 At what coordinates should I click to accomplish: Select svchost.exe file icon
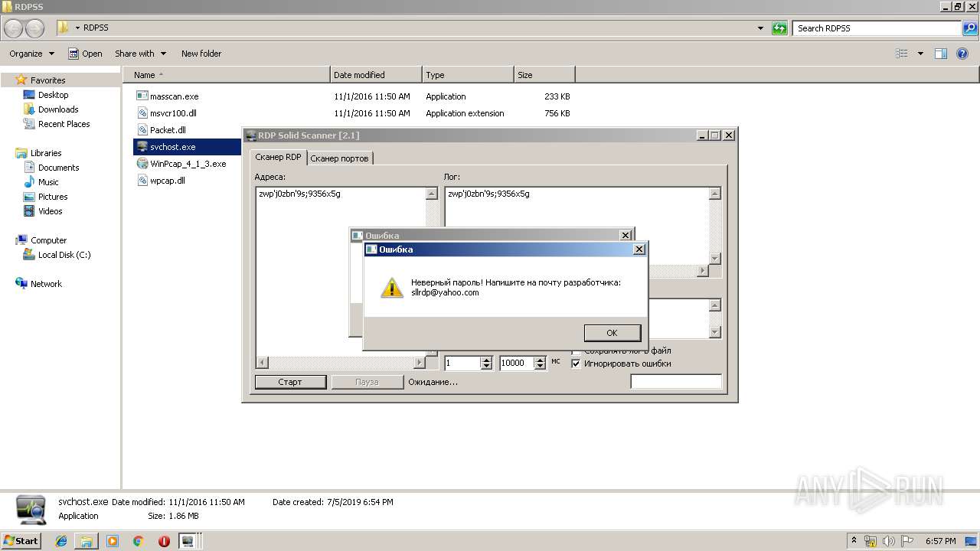142,147
